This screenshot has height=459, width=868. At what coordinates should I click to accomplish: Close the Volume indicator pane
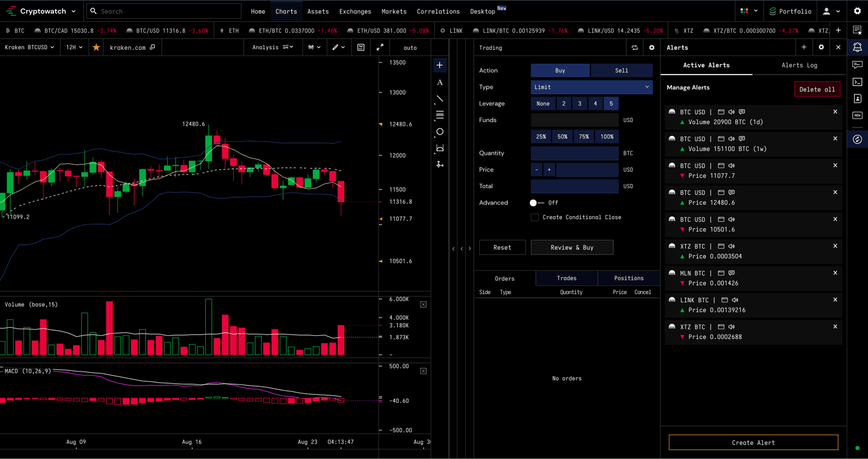(x=423, y=304)
